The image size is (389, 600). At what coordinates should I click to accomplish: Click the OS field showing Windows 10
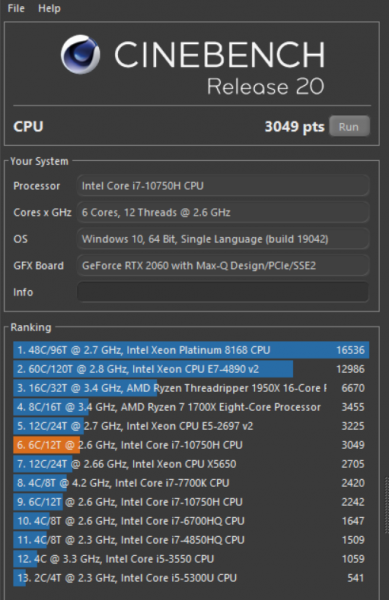pyautogui.click(x=223, y=239)
